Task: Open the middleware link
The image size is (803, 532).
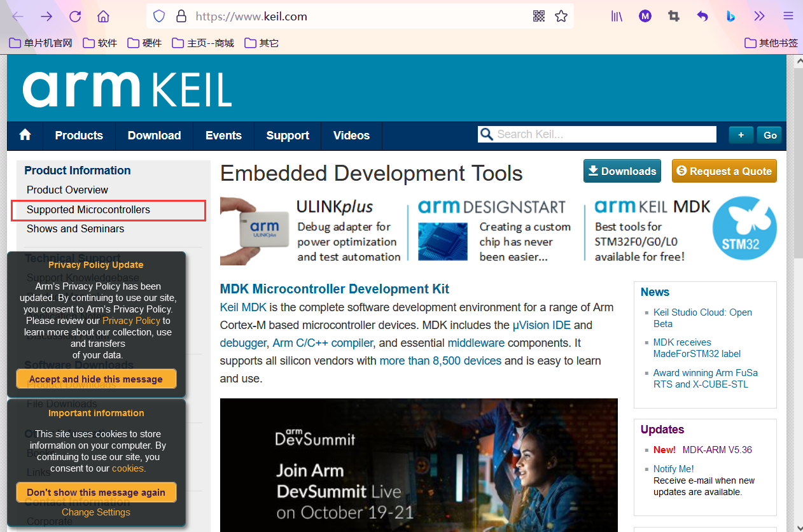Action: tap(476, 343)
